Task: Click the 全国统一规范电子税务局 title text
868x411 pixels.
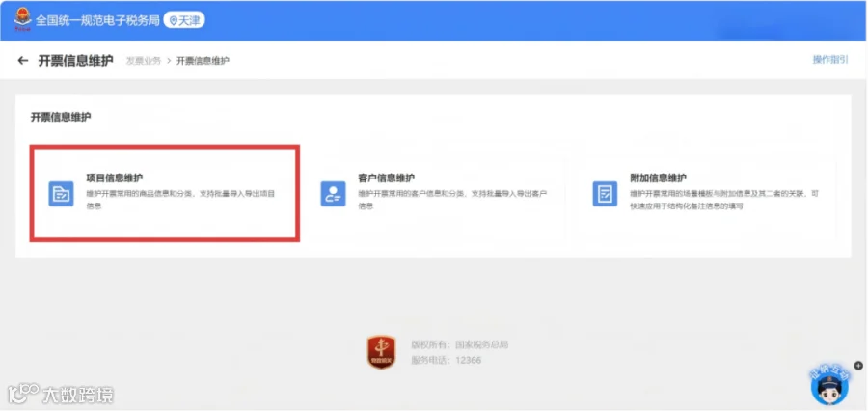Action: click(98, 20)
